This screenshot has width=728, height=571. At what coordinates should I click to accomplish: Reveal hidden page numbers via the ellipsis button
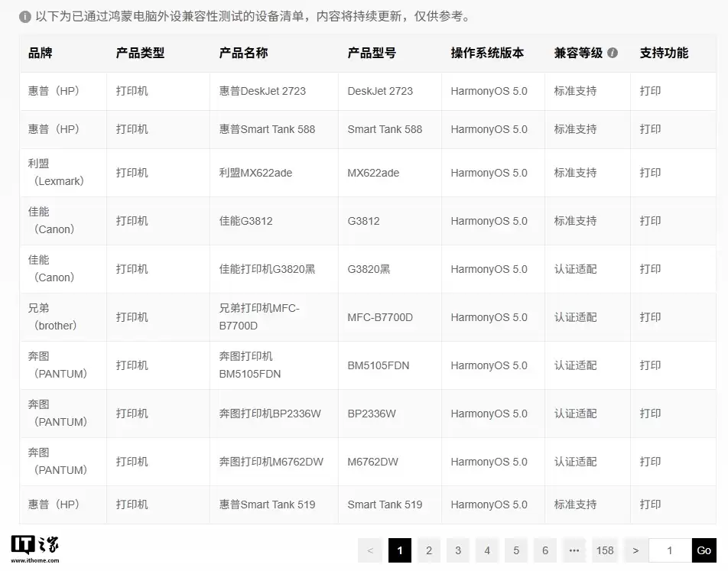(x=574, y=550)
